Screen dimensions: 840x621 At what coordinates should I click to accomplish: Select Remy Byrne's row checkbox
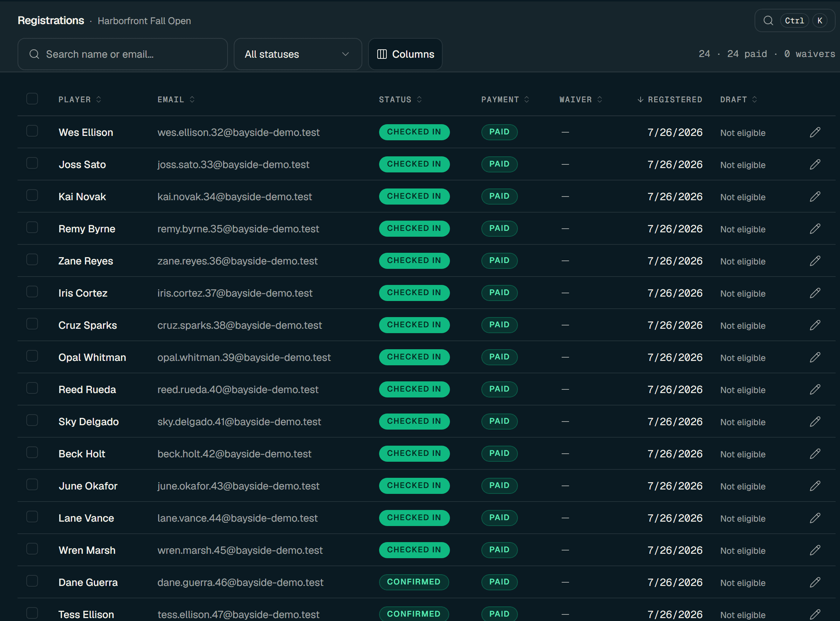[x=33, y=228]
